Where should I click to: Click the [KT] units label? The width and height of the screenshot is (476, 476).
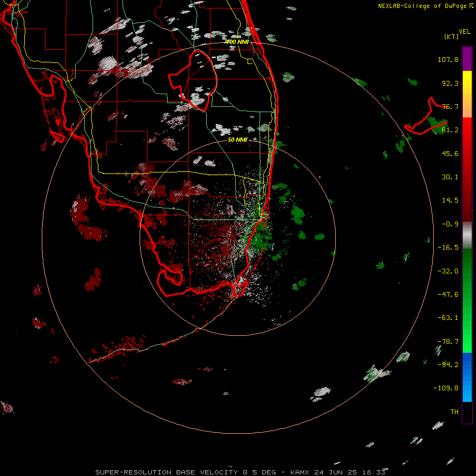point(451,36)
